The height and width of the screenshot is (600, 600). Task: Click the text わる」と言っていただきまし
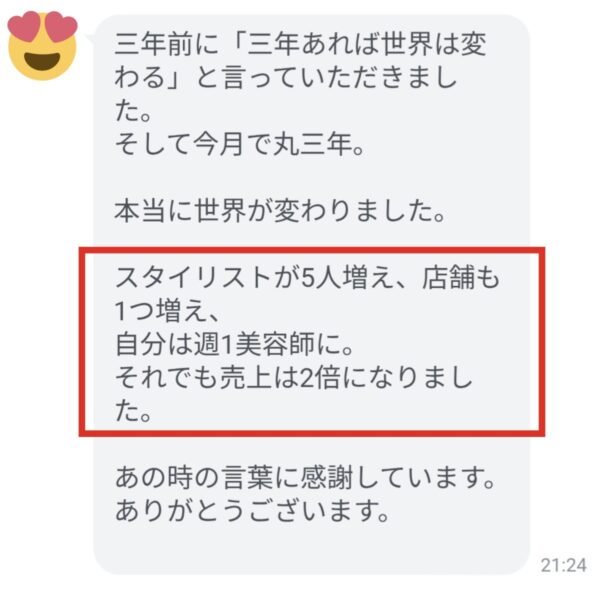coord(286,77)
